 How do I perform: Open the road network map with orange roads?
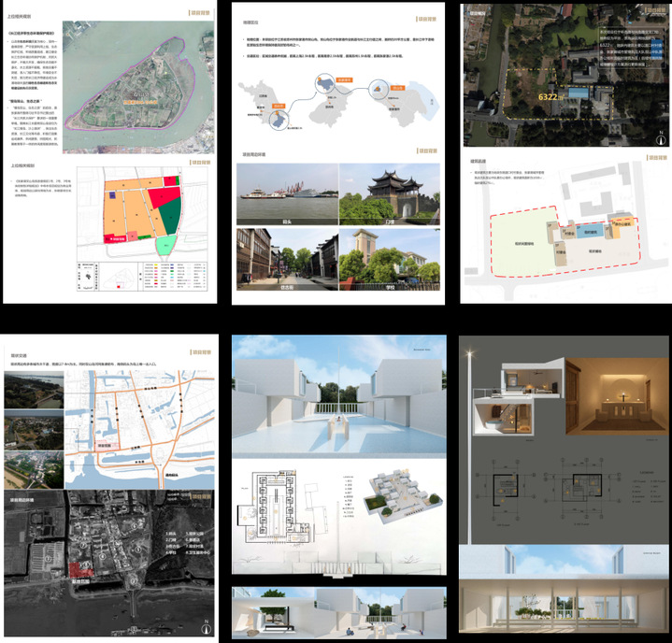[x=139, y=430]
